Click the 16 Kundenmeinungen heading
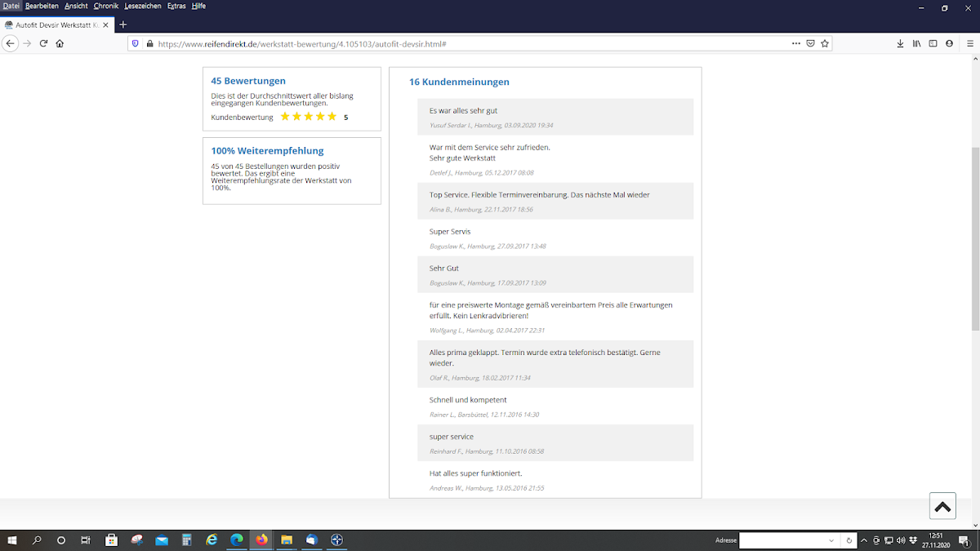Screen dimensions: 980x551 (x=459, y=82)
